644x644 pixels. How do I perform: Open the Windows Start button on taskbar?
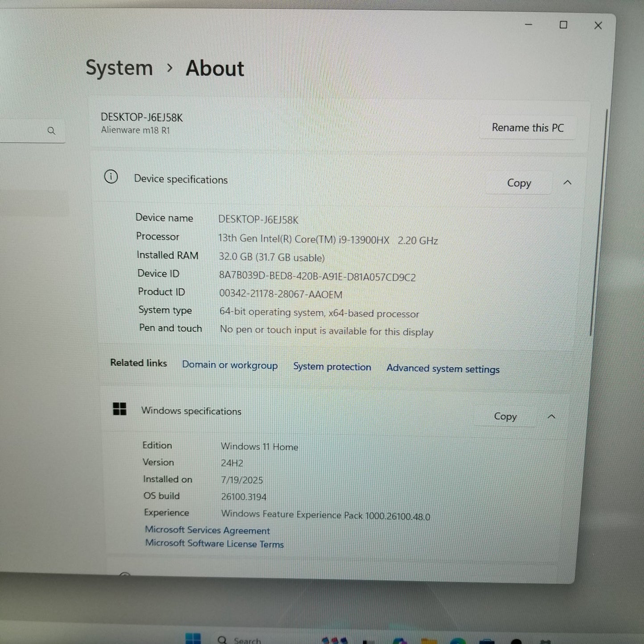193,638
